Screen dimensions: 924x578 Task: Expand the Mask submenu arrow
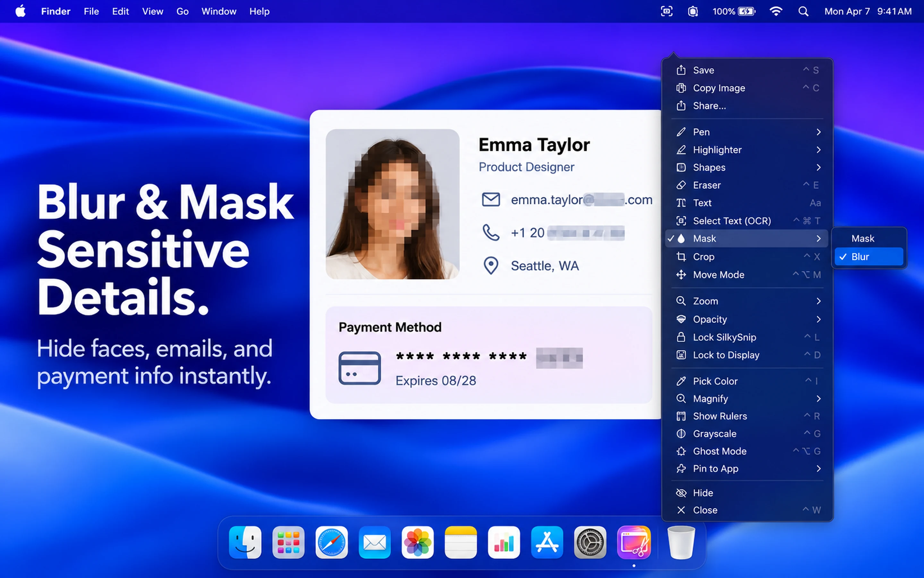818,239
